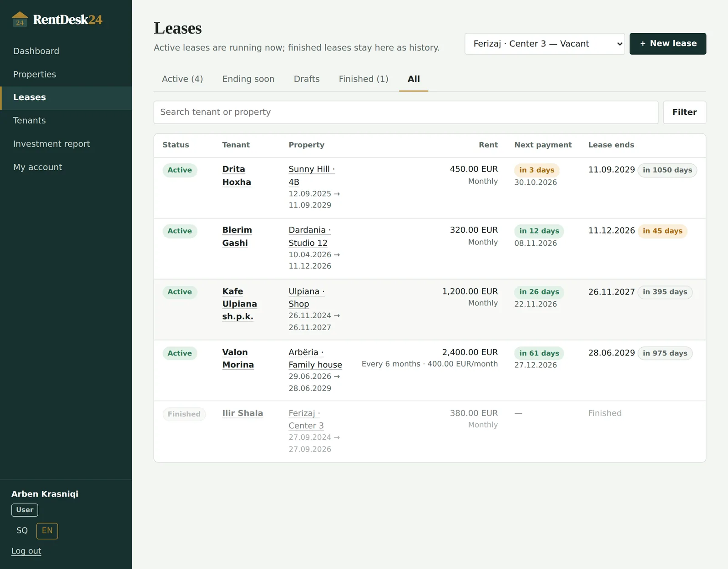Select the All leases tab
Image resolution: width=728 pixels, height=569 pixels.
click(x=414, y=79)
